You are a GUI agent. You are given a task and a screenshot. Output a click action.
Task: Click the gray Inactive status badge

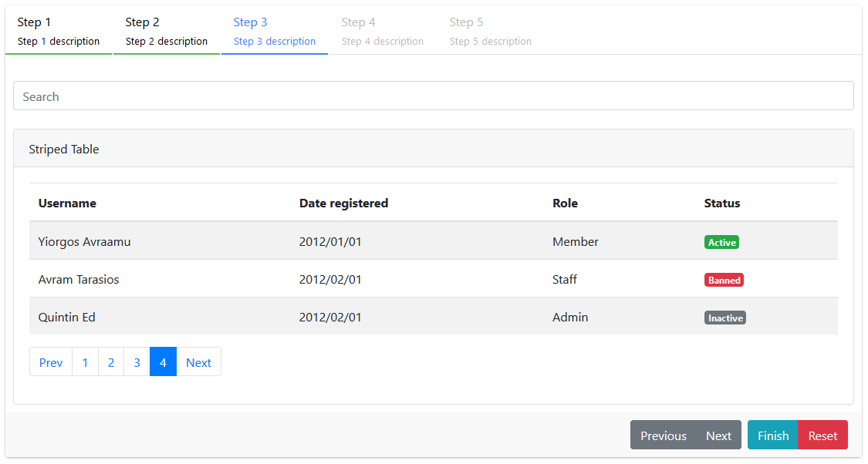tap(725, 318)
